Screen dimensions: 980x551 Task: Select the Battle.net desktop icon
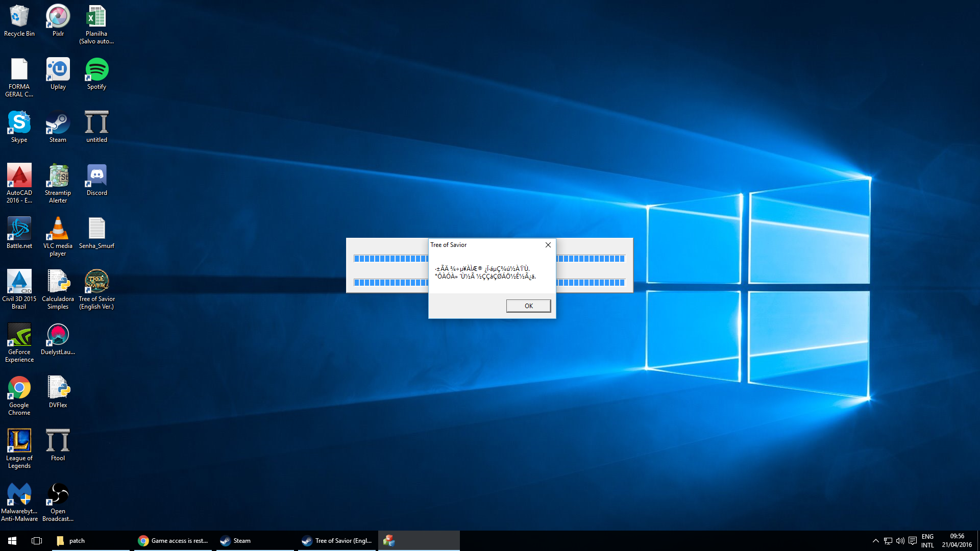[x=19, y=233]
